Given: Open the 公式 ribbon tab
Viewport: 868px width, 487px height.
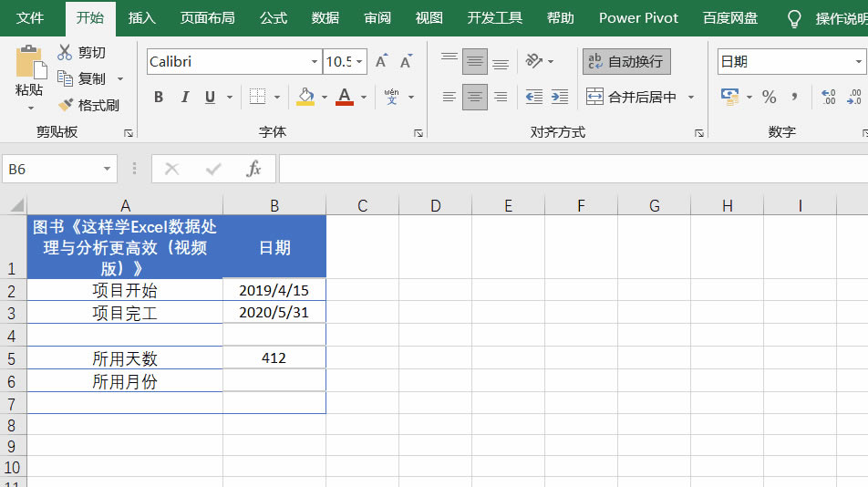Looking at the screenshot, I should [x=274, y=18].
